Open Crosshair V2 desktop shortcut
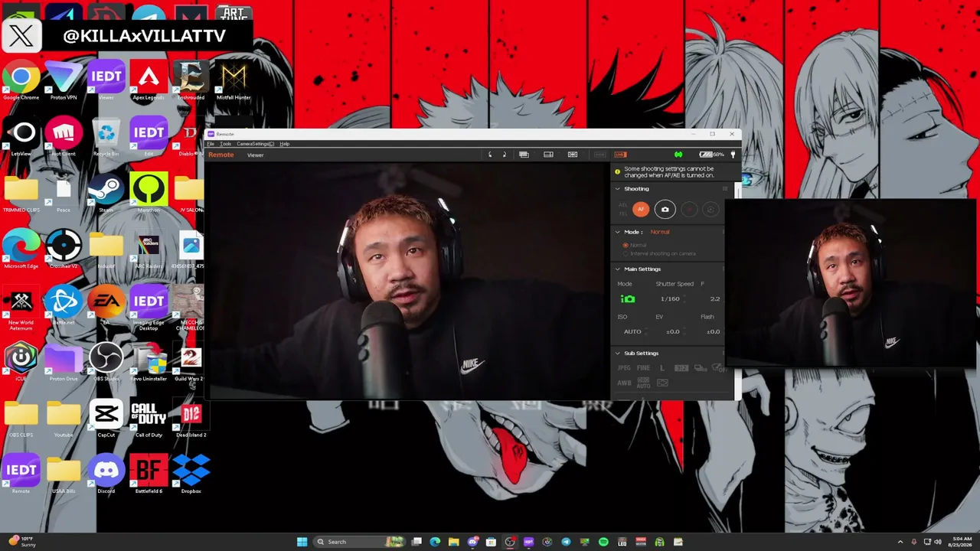980x551 pixels. pyautogui.click(x=64, y=250)
